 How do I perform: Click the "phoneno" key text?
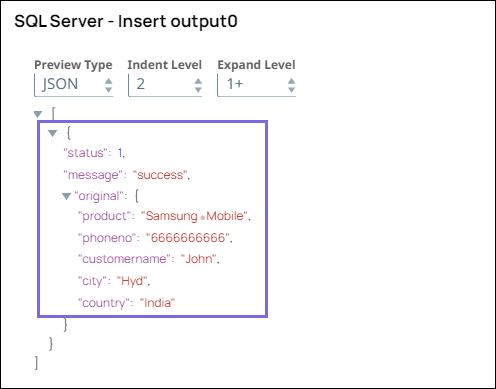tap(107, 238)
